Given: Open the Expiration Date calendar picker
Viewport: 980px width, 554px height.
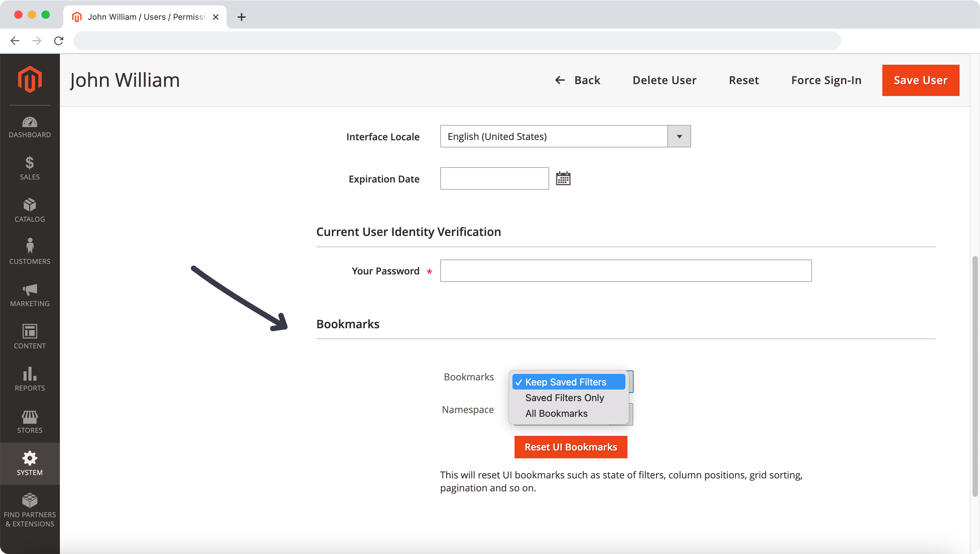Looking at the screenshot, I should click(563, 178).
